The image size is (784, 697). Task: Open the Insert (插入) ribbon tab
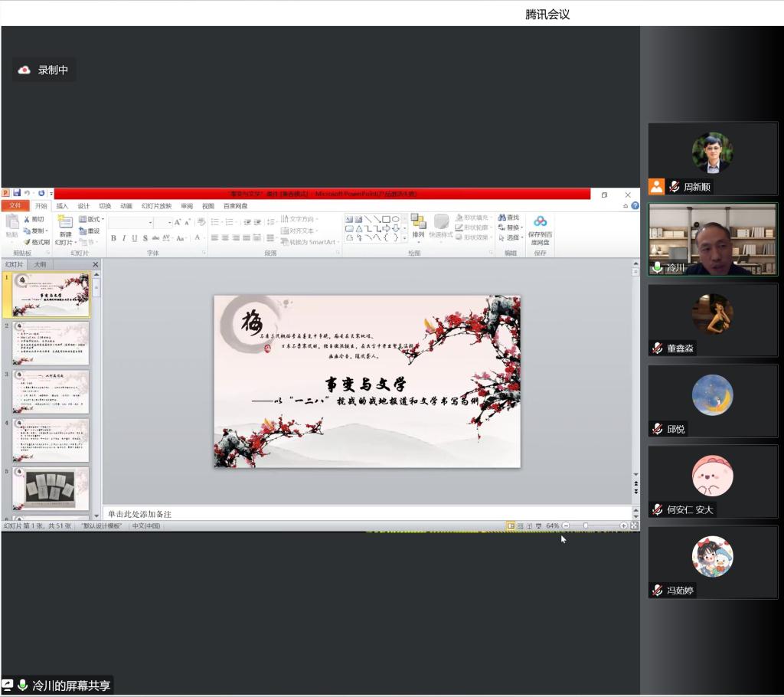point(62,206)
